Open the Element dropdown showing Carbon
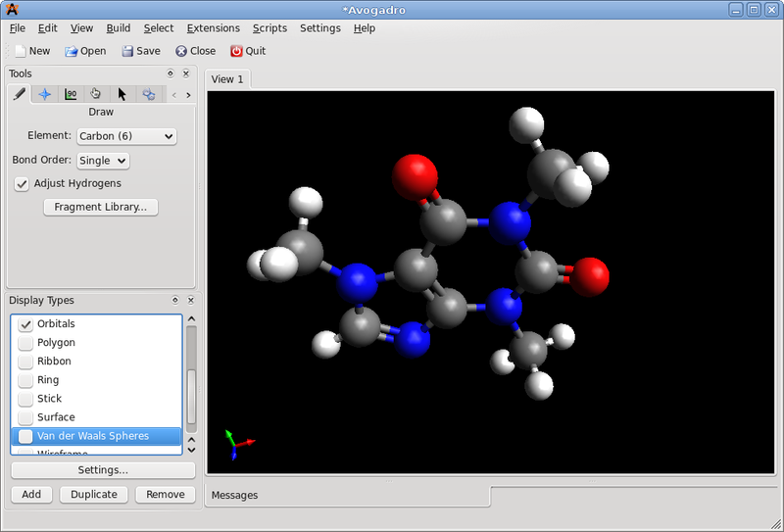Screen dimensions: 784x532 pos(125,136)
